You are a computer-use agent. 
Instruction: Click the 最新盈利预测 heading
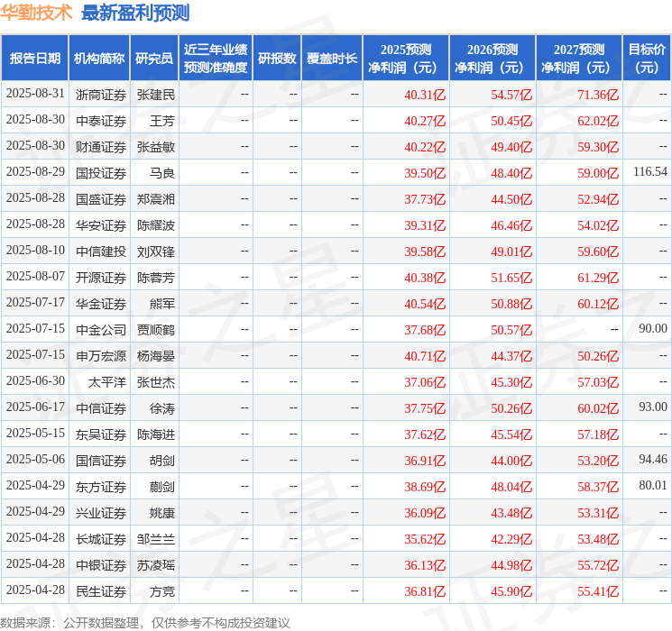pos(135,14)
